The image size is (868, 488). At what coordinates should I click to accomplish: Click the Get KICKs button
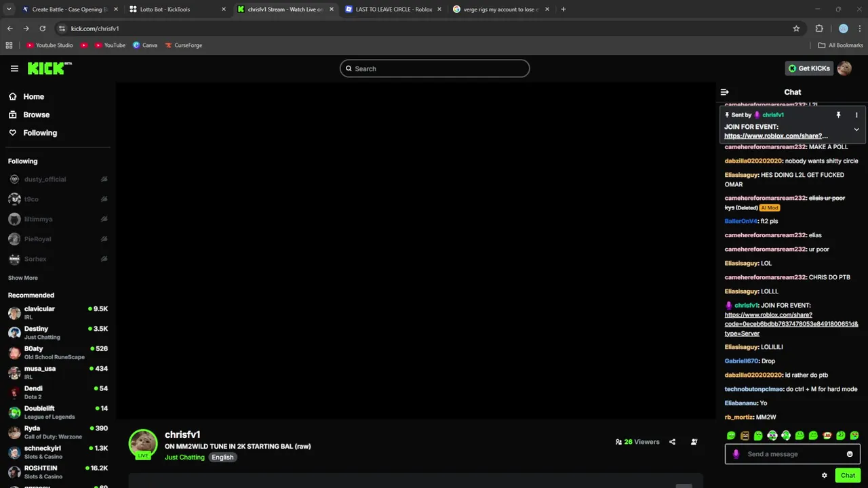click(809, 68)
